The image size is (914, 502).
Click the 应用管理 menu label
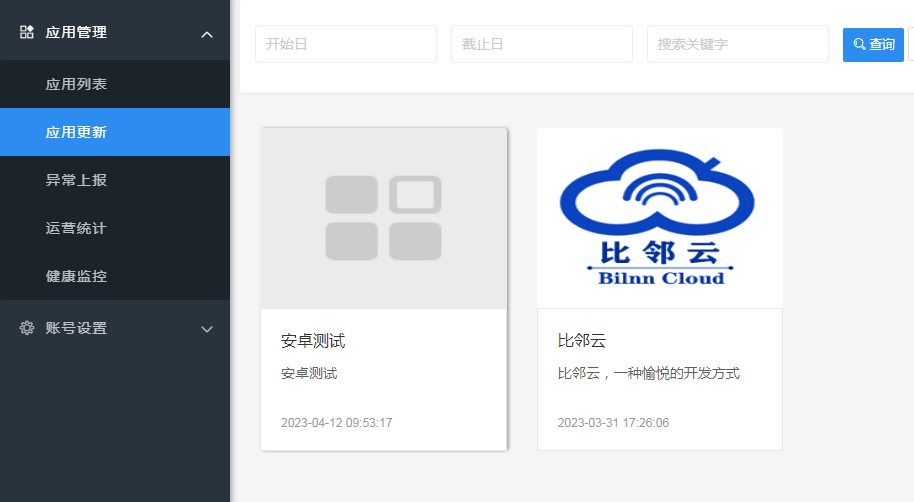(76, 33)
